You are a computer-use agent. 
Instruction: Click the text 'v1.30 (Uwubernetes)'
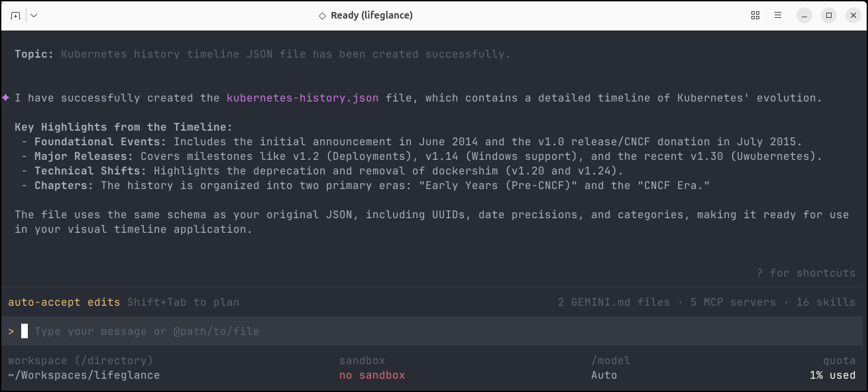pos(753,157)
